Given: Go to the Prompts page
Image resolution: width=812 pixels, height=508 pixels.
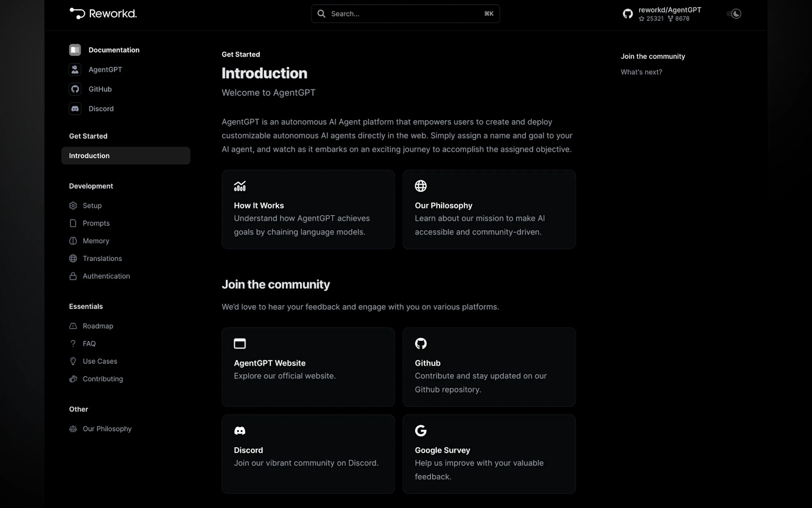Looking at the screenshot, I should point(96,223).
